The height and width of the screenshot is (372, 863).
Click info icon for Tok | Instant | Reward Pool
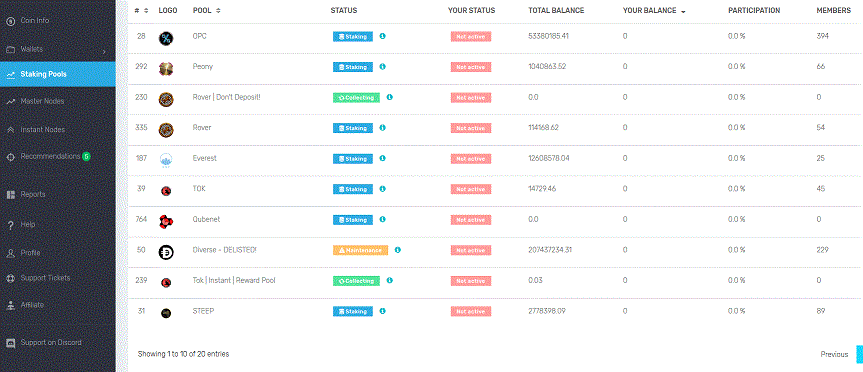click(390, 280)
